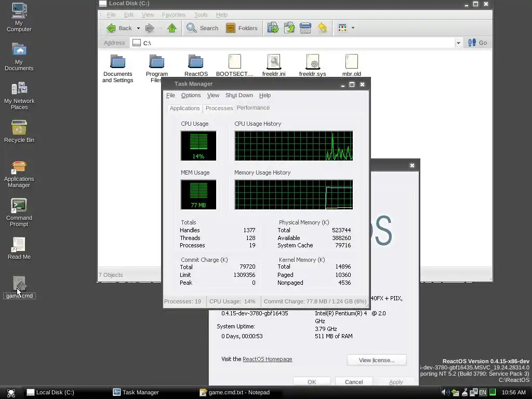
Task: Click the CPU Usage History graph
Action: point(294,146)
